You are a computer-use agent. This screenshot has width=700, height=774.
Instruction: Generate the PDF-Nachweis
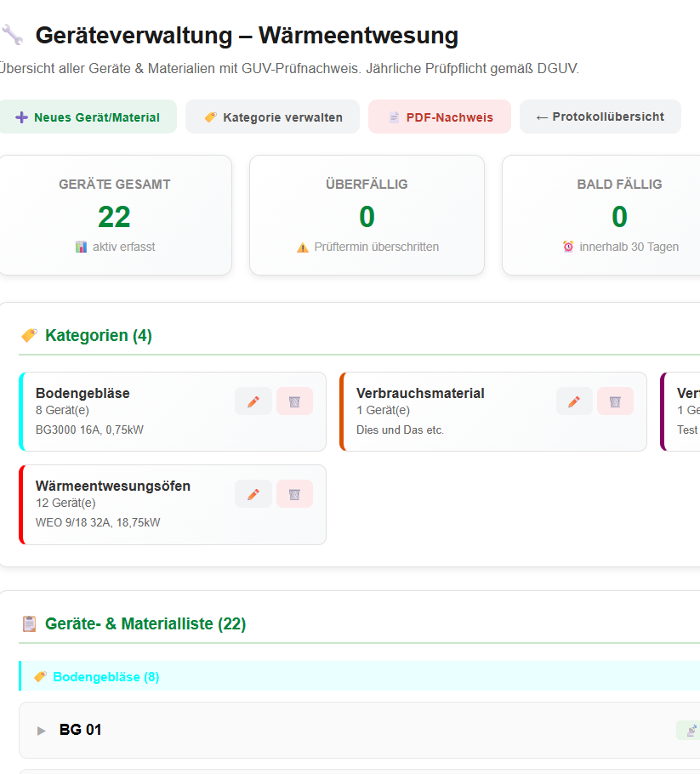click(440, 117)
